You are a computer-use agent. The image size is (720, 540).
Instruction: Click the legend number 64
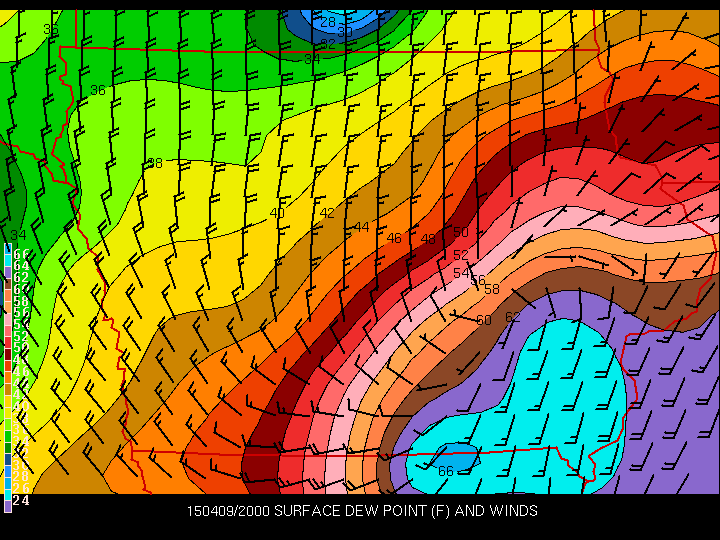click(x=22, y=266)
